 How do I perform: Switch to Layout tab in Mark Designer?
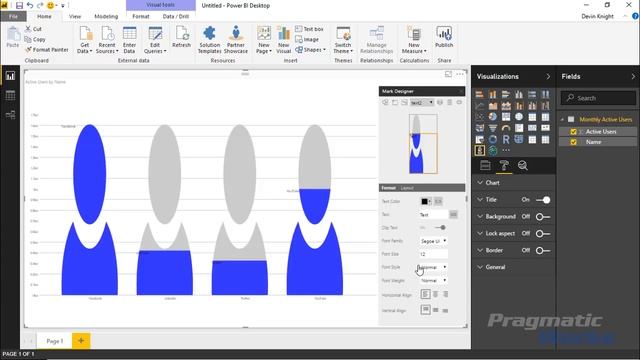coord(407,188)
